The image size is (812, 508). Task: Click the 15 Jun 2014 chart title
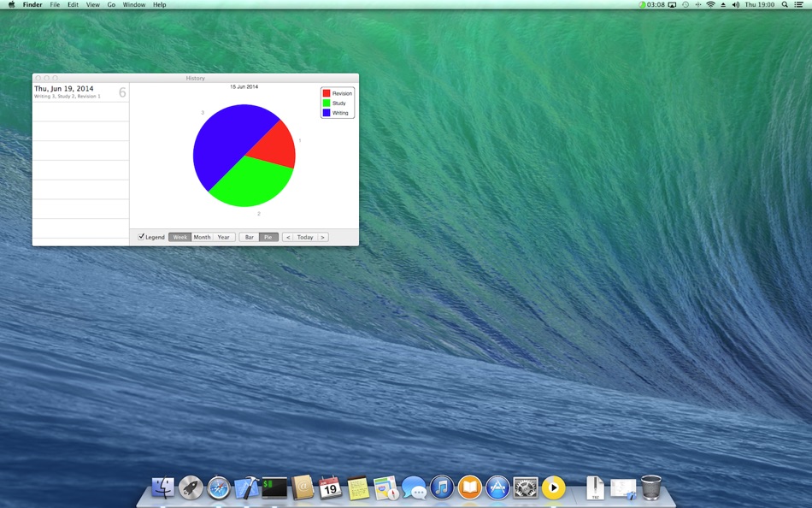pyautogui.click(x=244, y=86)
